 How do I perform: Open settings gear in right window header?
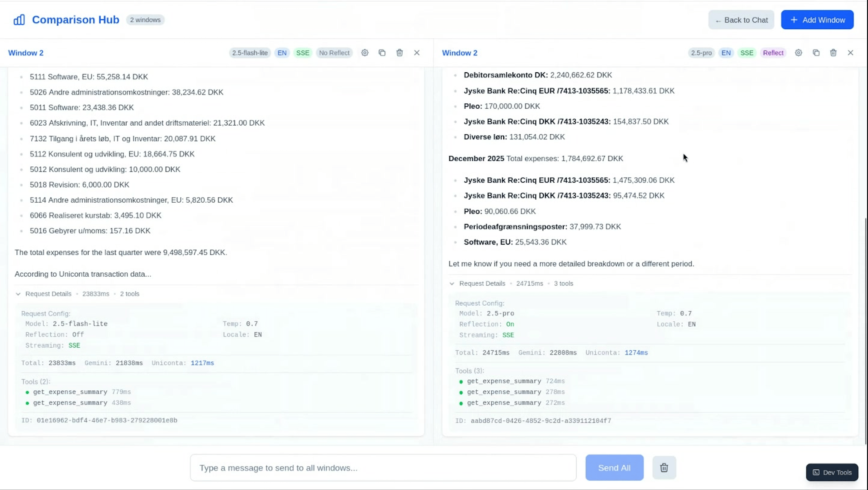[x=798, y=53]
